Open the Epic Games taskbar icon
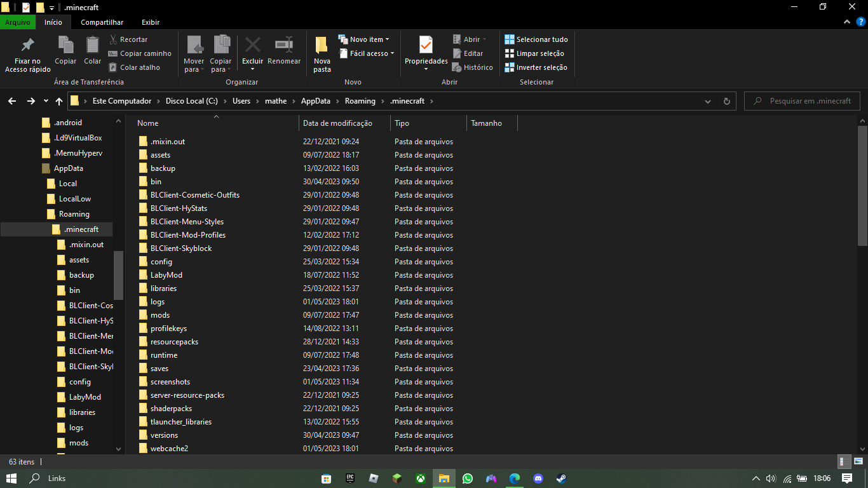 (349, 478)
